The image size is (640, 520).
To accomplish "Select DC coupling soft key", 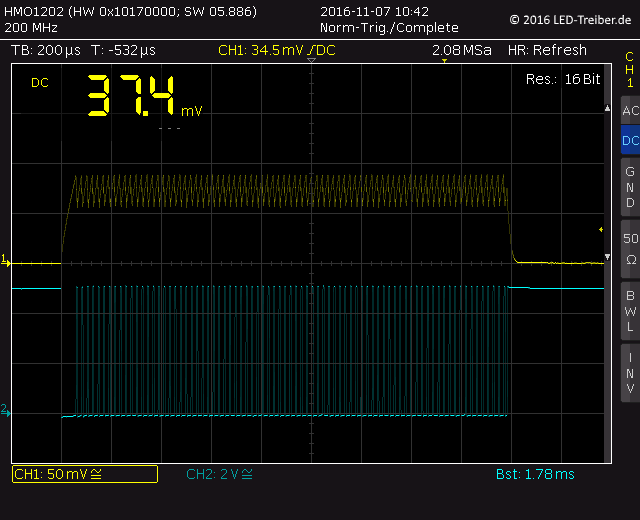I will pyautogui.click(x=630, y=141).
